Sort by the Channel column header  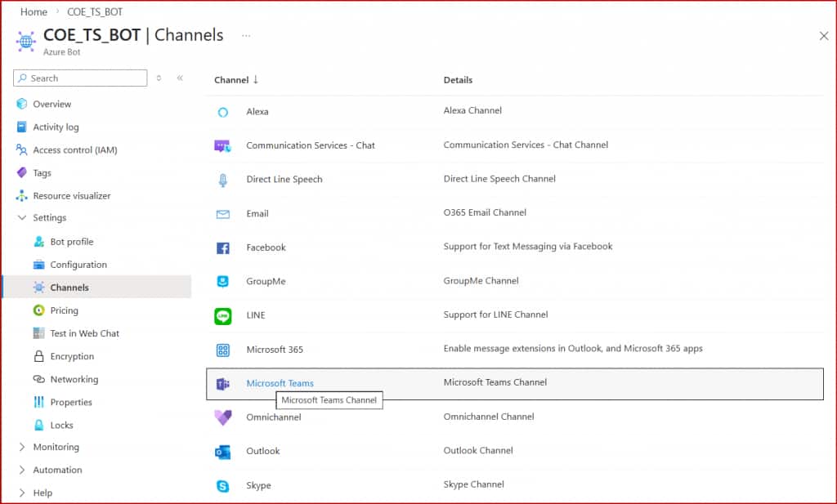(x=235, y=80)
